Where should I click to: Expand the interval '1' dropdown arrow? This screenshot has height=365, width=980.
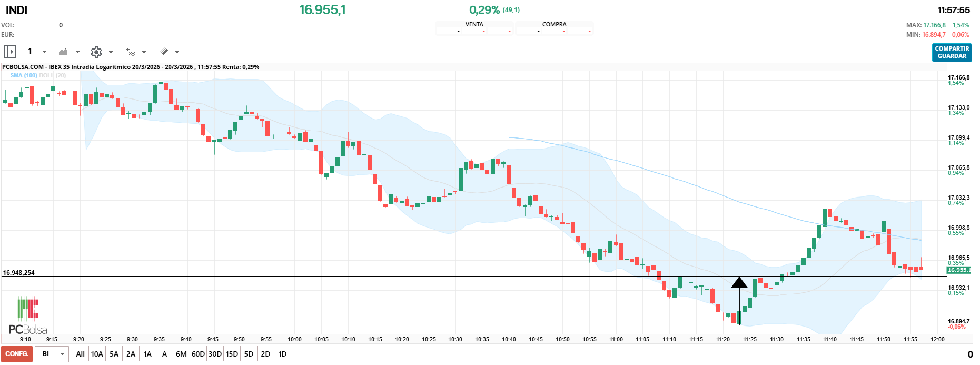pos(44,52)
